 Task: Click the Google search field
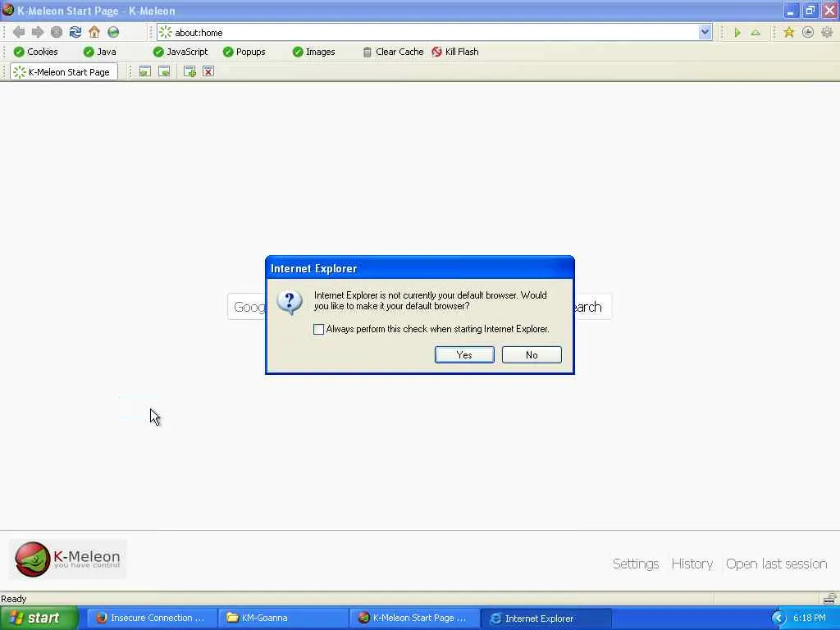247,307
